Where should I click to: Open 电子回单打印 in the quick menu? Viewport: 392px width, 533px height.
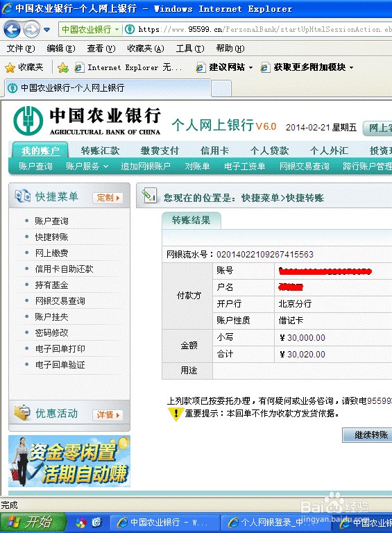60,349
